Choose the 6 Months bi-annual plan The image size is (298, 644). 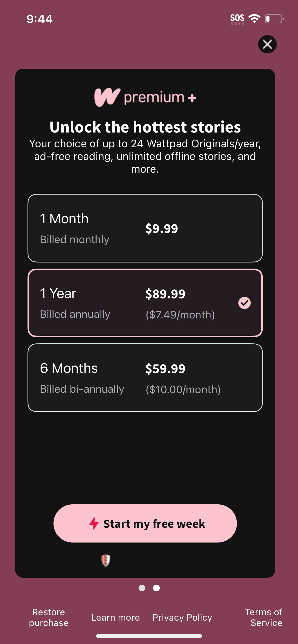pos(145,378)
